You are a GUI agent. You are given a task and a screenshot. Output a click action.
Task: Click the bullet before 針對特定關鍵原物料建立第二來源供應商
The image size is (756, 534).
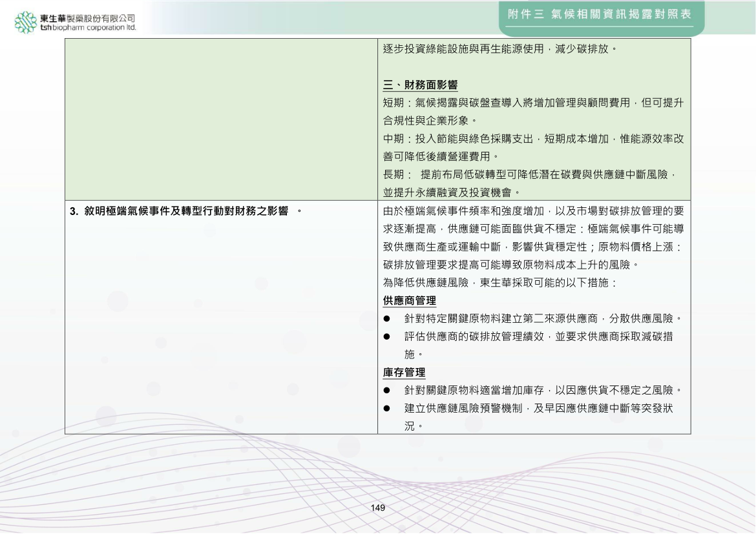(386, 319)
